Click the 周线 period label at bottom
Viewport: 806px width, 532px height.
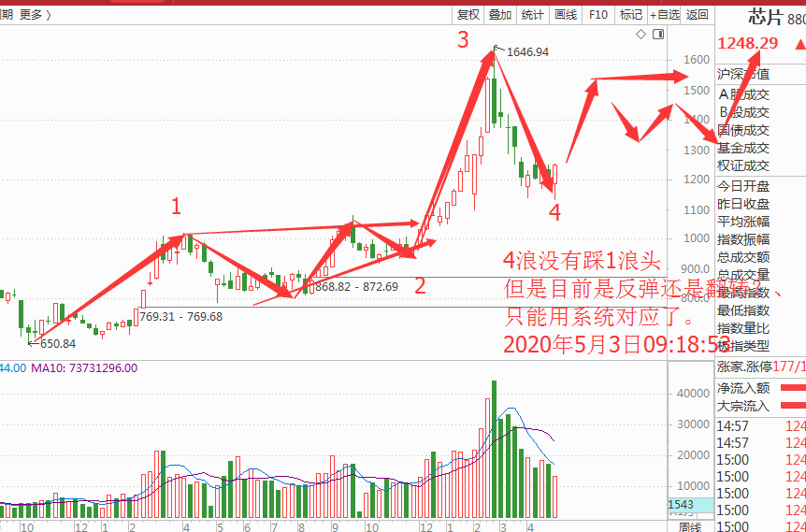pos(690,527)
